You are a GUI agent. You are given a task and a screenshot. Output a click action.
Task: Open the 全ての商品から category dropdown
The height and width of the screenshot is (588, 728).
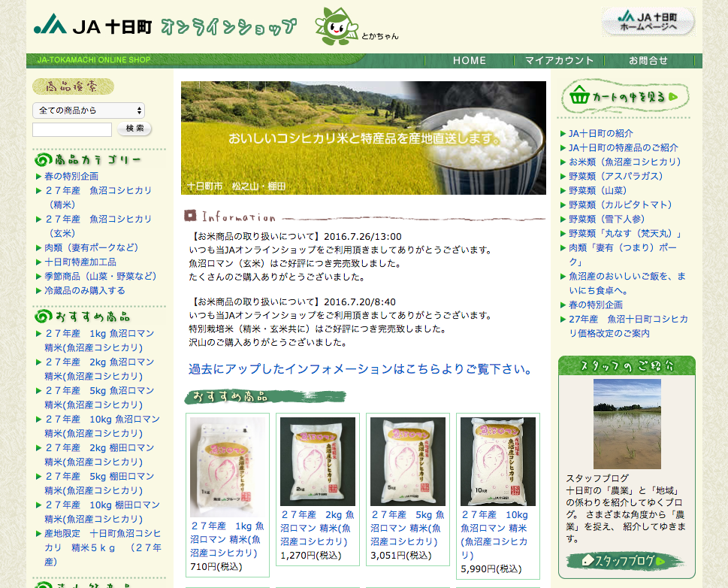(89, 111)
